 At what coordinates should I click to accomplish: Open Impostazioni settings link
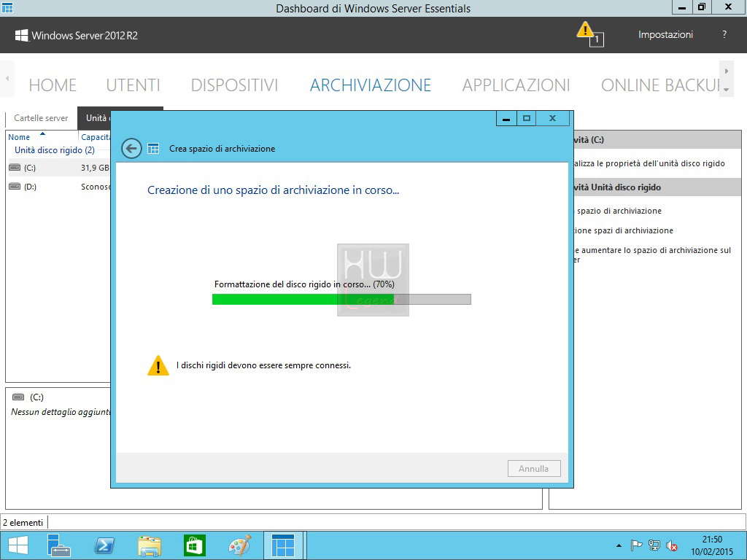tap(665, 35)
